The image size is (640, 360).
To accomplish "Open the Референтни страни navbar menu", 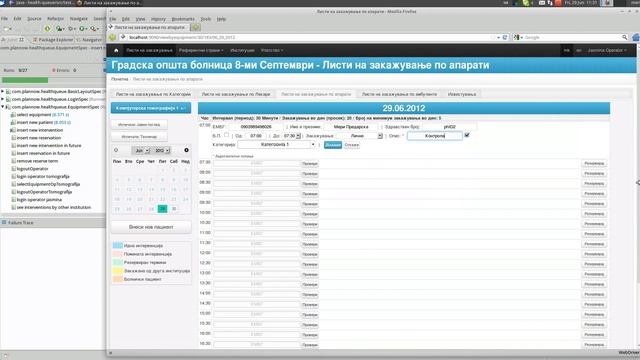I will (x=201, y=50).
